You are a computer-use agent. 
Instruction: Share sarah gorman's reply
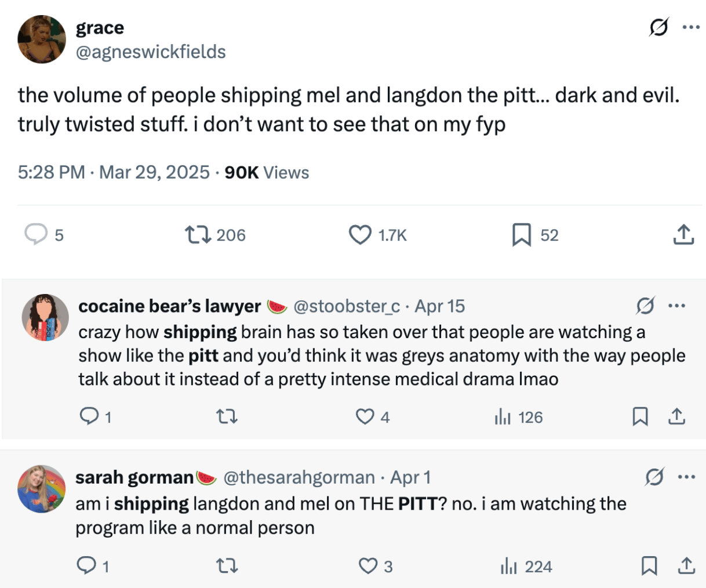(x=686, y=566)
